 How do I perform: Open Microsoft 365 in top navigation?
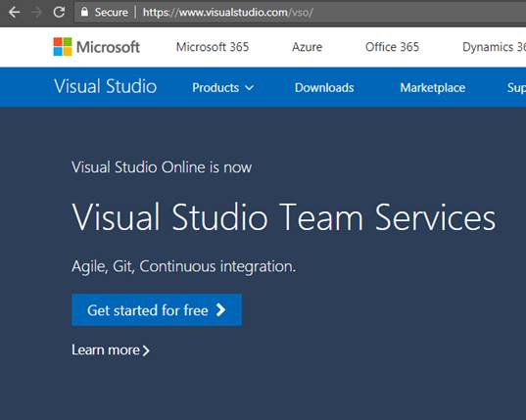tap(213, 47)
